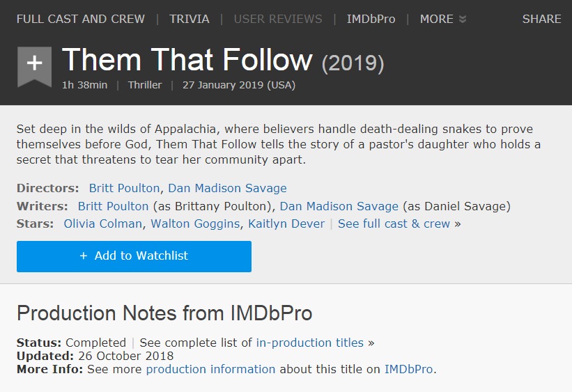Click the watchlist ribbon plus icon

34,64
